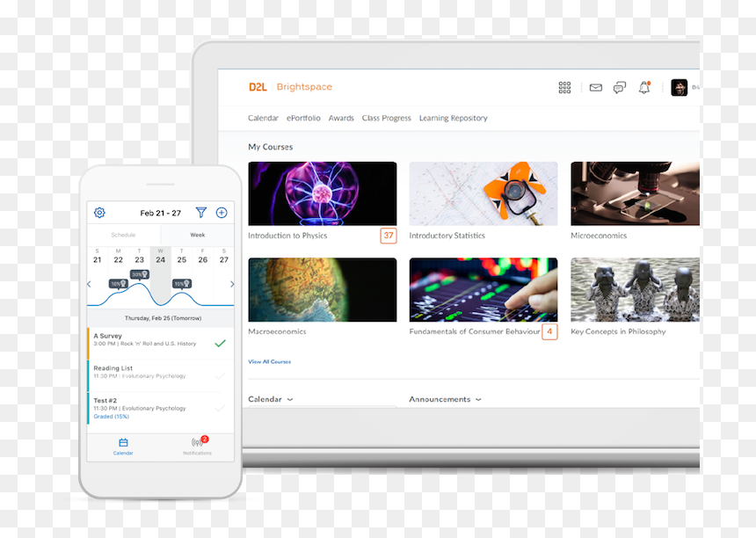Click the Feb 21 - 27 date range
The width and height of the screenshot is (756, 538).
click(x=161, y=213)
